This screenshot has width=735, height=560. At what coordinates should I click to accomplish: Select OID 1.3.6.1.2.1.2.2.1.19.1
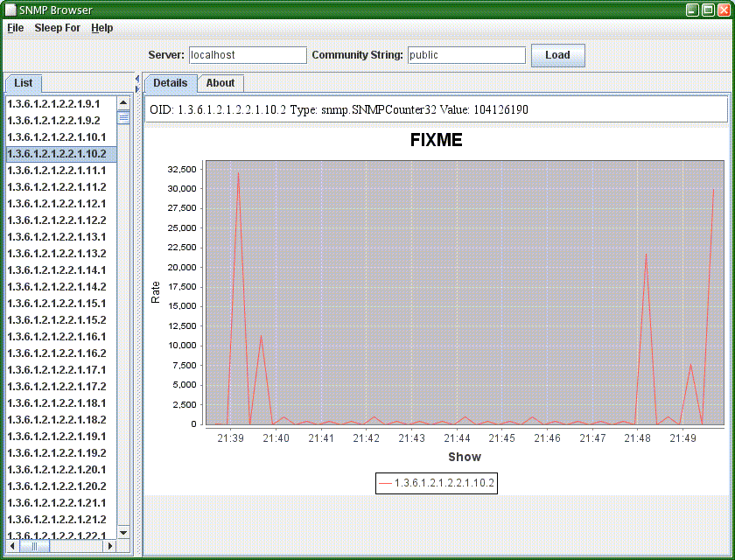pos(61,437)
